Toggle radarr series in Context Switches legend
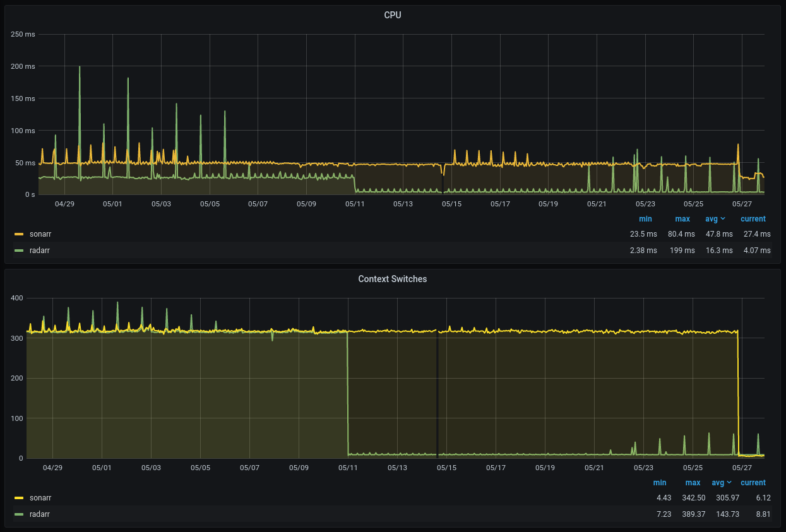 [39, 514]
